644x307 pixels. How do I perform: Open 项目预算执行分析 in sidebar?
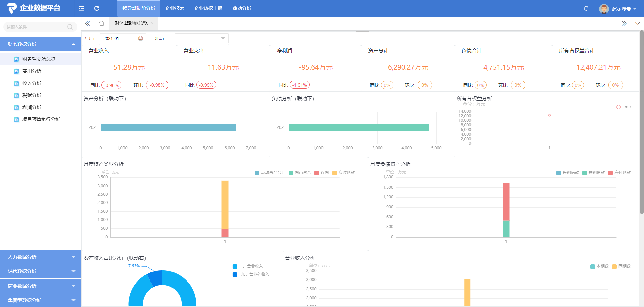pos(40,119)
